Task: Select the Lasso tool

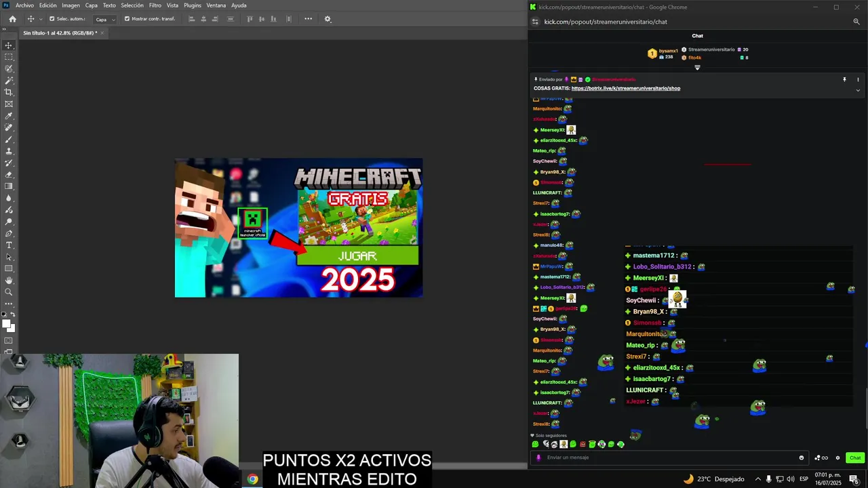Action: tap(9, 68)
